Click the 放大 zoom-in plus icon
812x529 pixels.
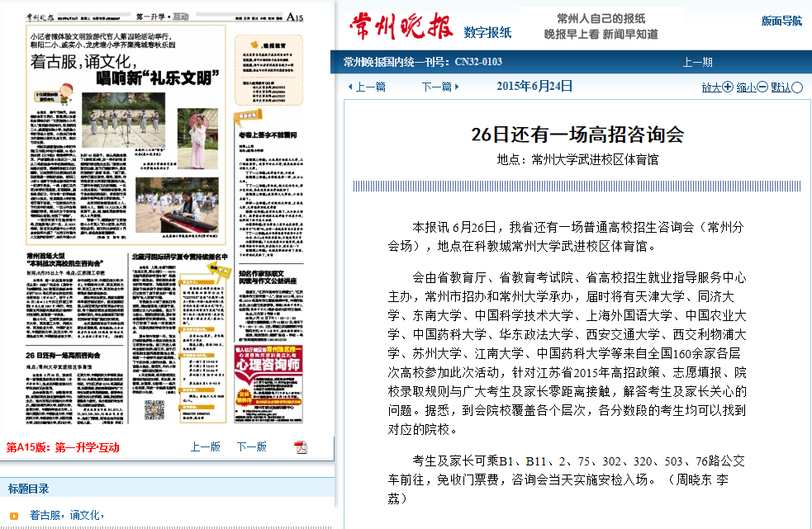[728, 87]
